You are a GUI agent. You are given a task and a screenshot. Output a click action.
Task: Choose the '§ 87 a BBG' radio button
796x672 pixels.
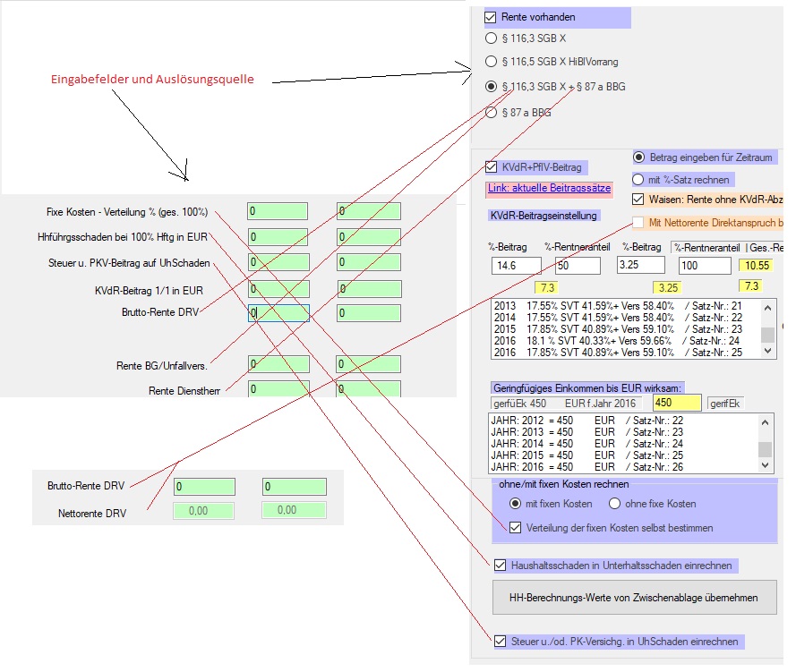point(491,112)
